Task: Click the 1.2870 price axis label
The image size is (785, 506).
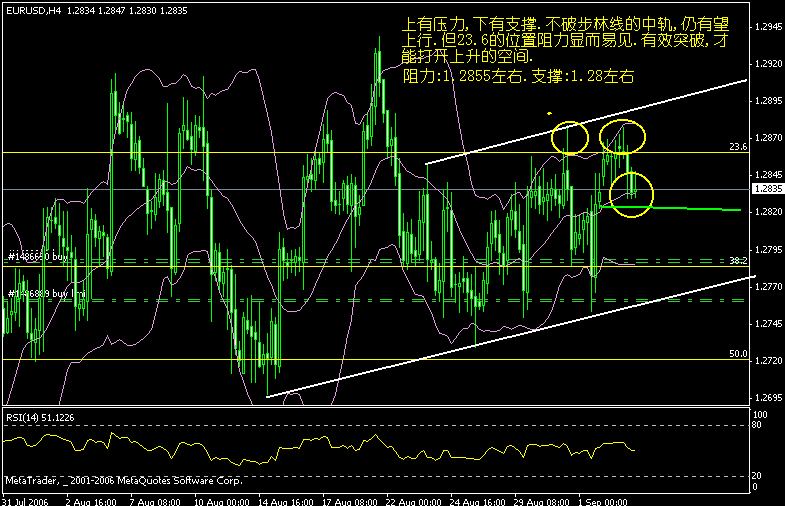Action: (x=768, y=138)
